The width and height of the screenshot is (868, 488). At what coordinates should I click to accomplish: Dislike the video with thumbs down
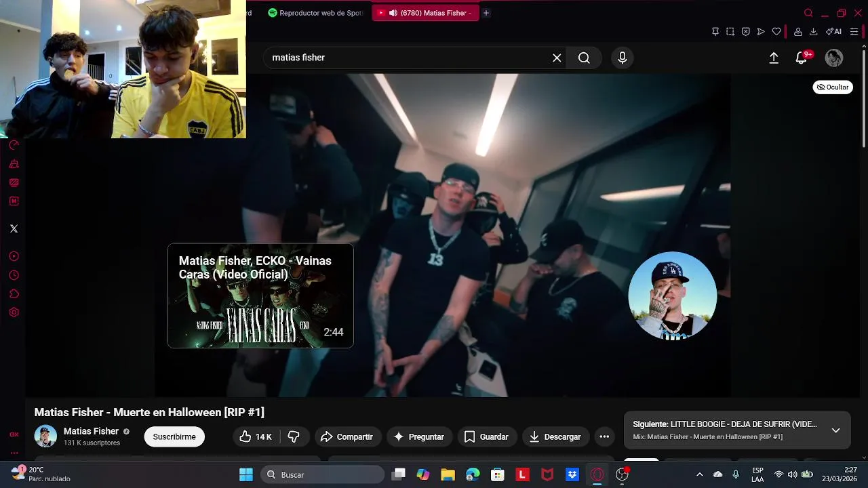294,437
